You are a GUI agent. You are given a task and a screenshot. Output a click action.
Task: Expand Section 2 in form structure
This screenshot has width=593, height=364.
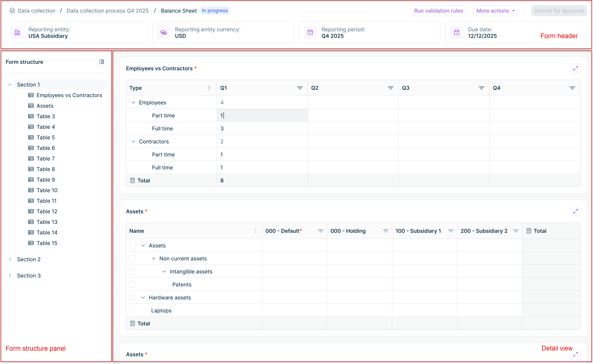click(10, 259)
